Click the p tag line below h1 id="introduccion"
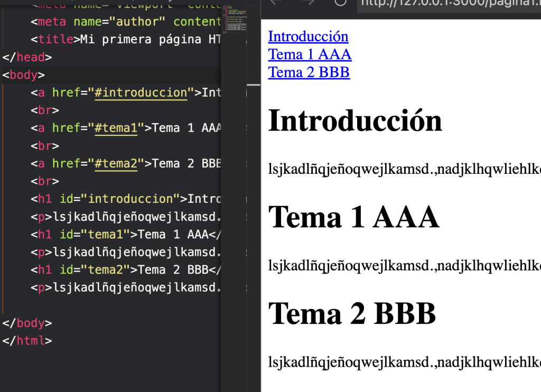This screenshot has width=541, height=392. click(x=126, y=217)
